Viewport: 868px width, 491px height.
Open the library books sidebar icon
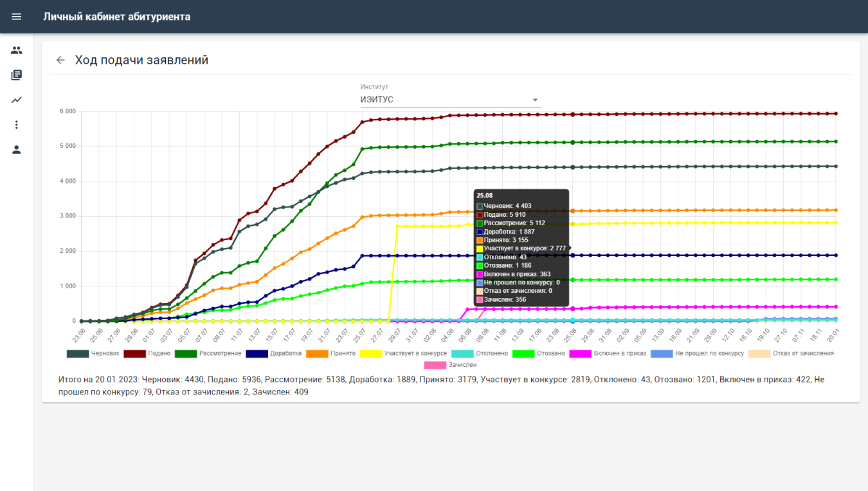click(x=17, y=75)
